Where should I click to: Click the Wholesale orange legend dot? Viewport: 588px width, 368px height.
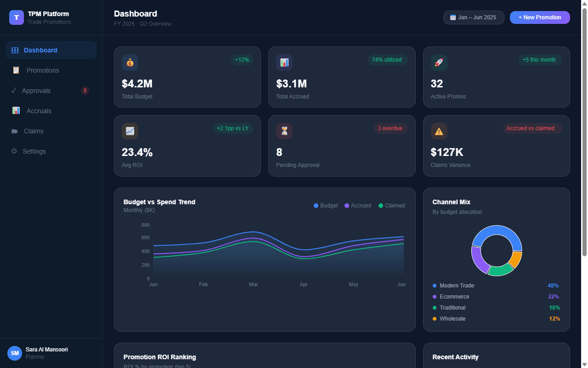pos(435,319)
